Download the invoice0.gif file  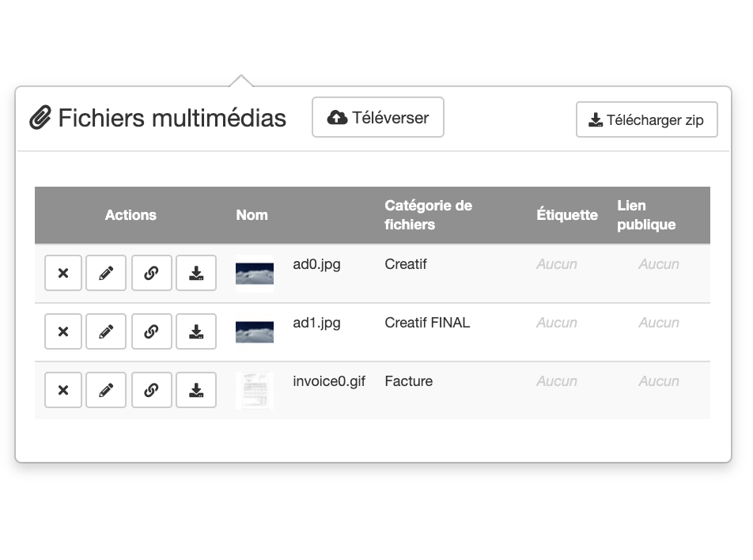[x=196, y=390]
